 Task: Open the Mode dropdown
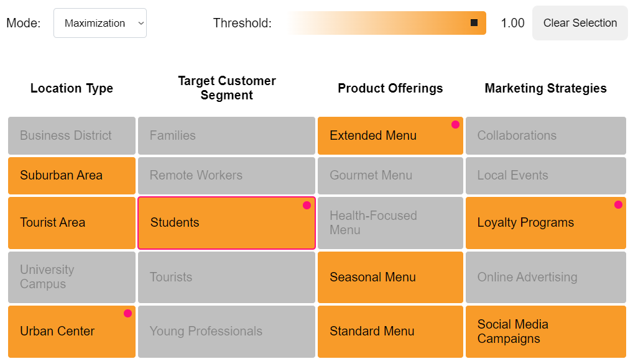pos(99,23)
